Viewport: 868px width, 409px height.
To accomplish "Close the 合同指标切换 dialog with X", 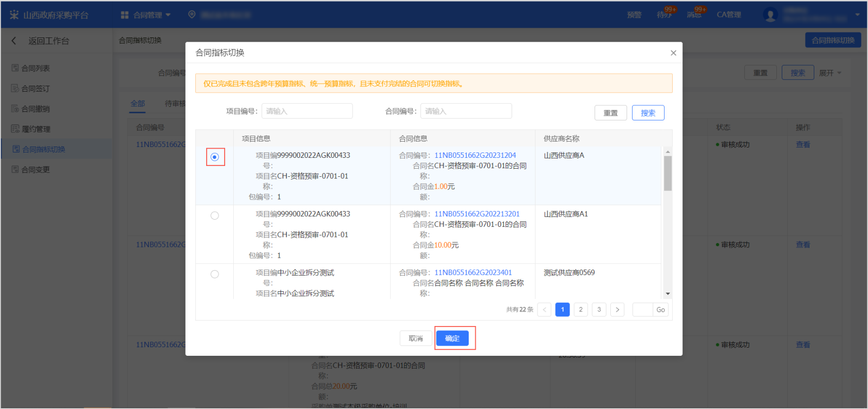I will pos(673,53).
